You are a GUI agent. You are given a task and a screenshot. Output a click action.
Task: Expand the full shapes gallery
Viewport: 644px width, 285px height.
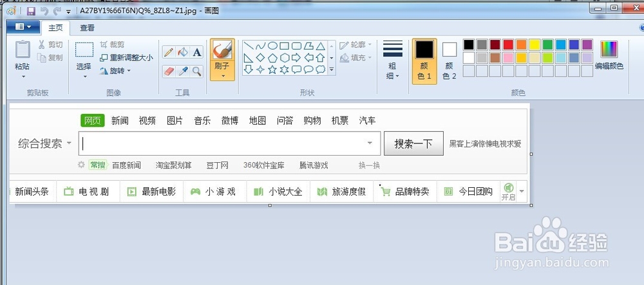(332, 69)
